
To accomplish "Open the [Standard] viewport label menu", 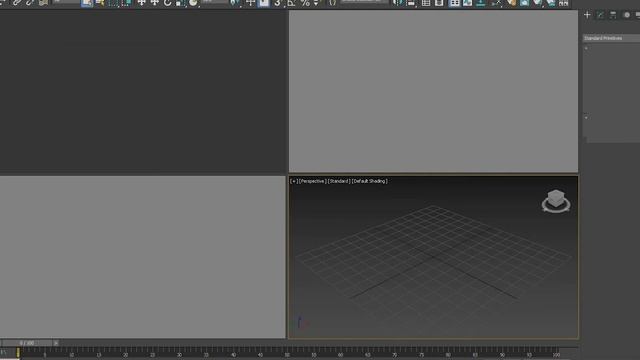I will (339, 181).
